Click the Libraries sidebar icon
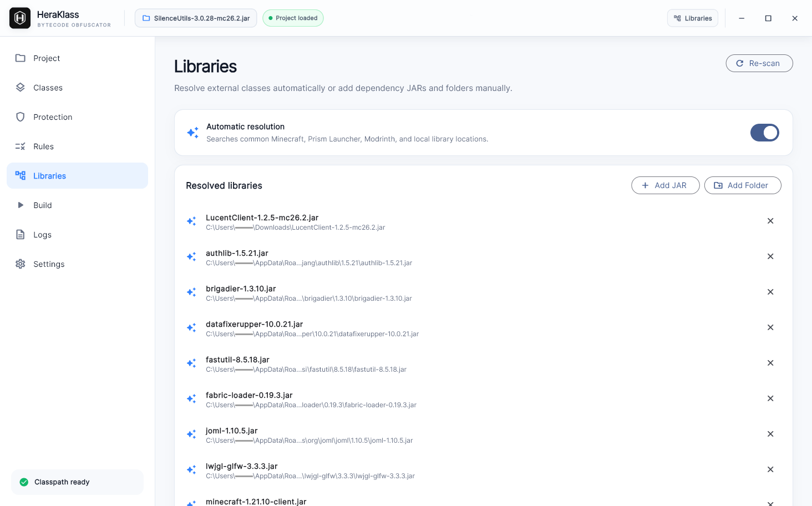Screen dimensions: 812x506 pyautogui.click(x=21, y=175)
